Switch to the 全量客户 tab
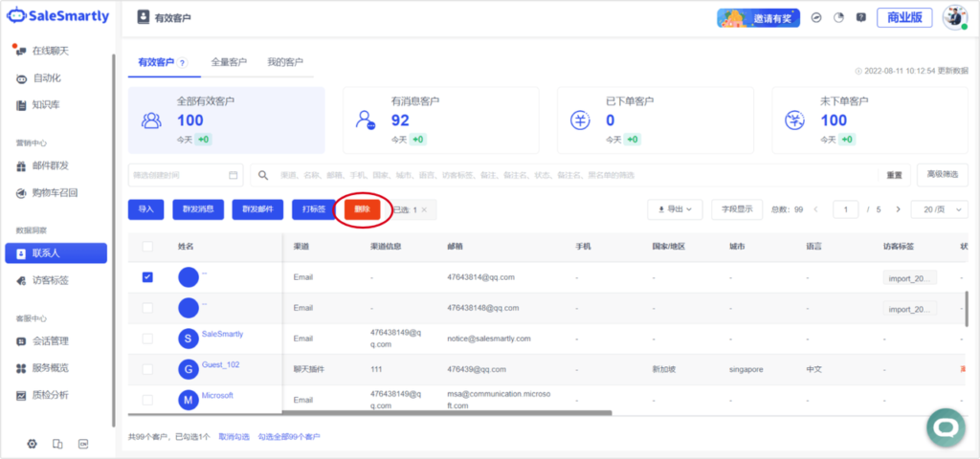 point(229,62)
